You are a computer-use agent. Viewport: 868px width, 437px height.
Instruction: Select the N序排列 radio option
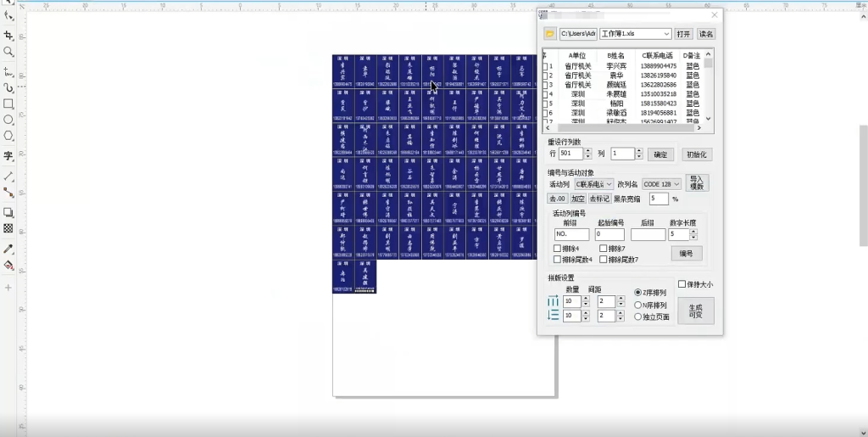click(x=638, y=305)
